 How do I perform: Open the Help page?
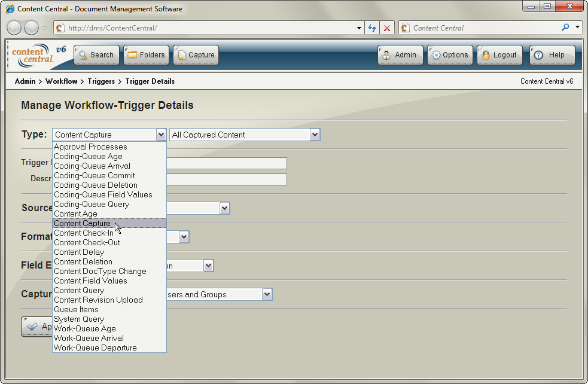click(552, 55)
